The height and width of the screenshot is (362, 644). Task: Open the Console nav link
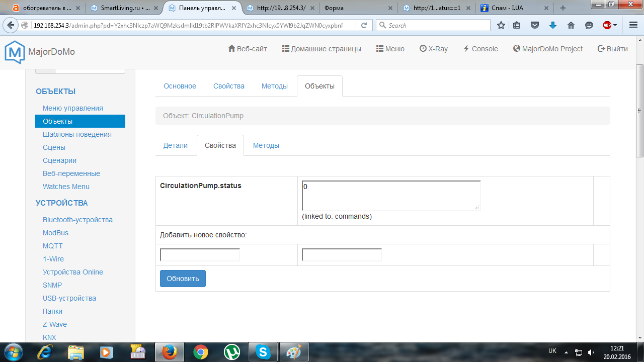coord(480,49)
